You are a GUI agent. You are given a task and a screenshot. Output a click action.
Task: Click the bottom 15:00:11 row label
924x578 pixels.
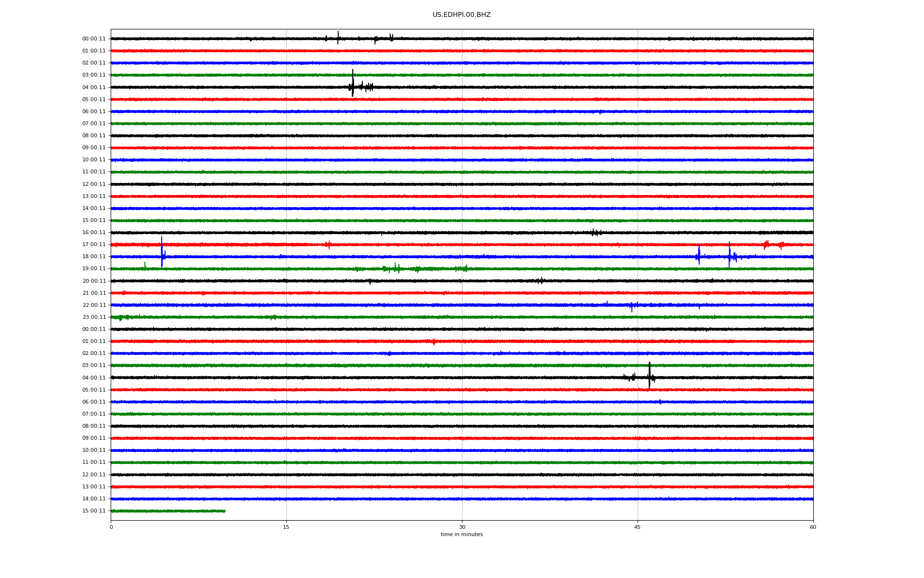[x=94, y=511]
